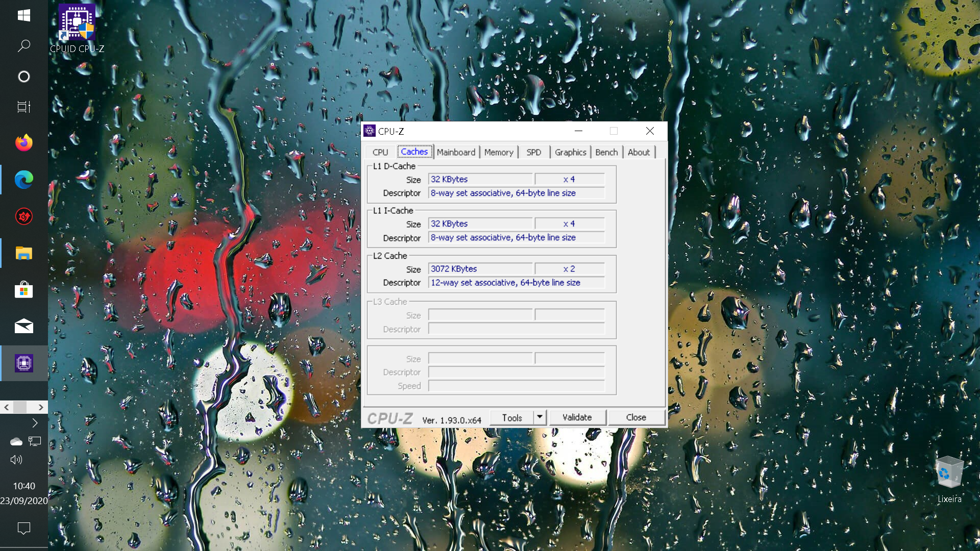Click the L1 I-Cache x 4 count field
This screenshot has height=551, width=980.
click(570, 223)
